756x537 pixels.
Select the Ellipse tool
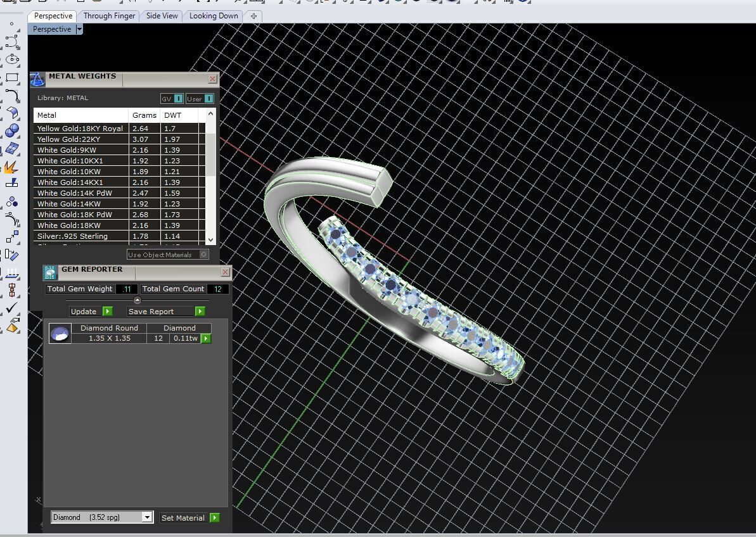click(12, 60)
